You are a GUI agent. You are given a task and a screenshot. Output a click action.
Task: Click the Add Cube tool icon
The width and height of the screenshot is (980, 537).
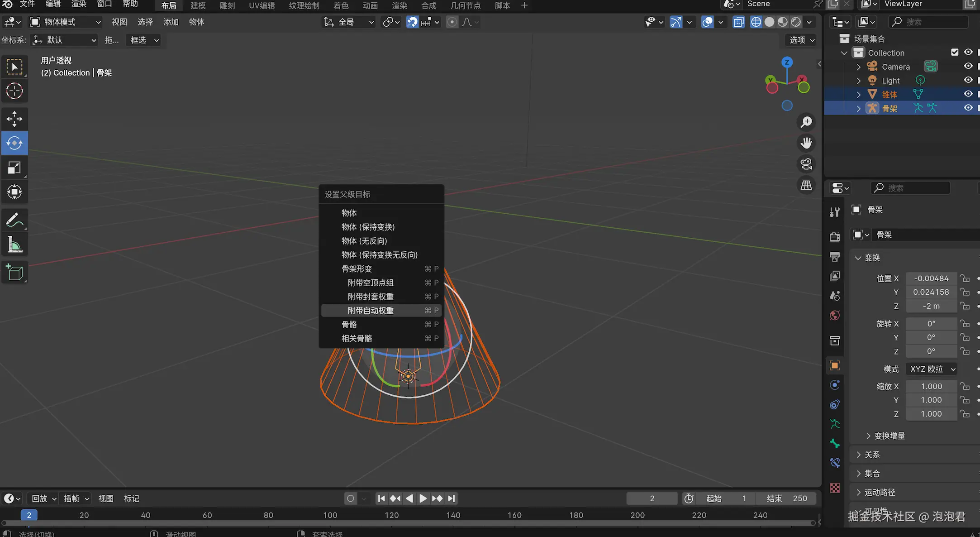(14, 273)
